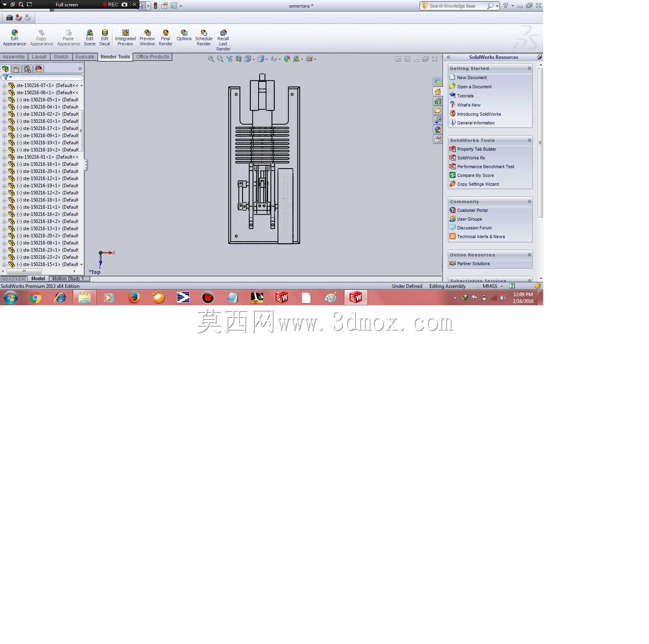Click the New Document link
Viewport: 649px width, 644px height.
(x=472, y=78)
